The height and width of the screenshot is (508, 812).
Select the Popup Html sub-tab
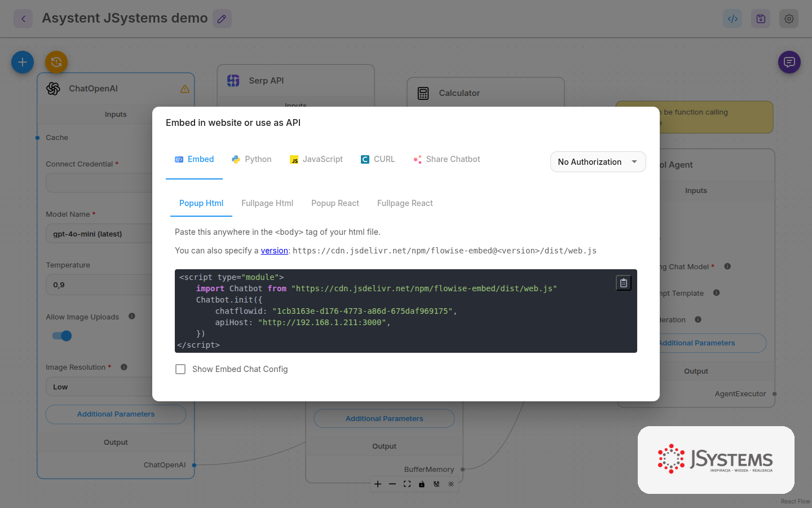[201, 203]
